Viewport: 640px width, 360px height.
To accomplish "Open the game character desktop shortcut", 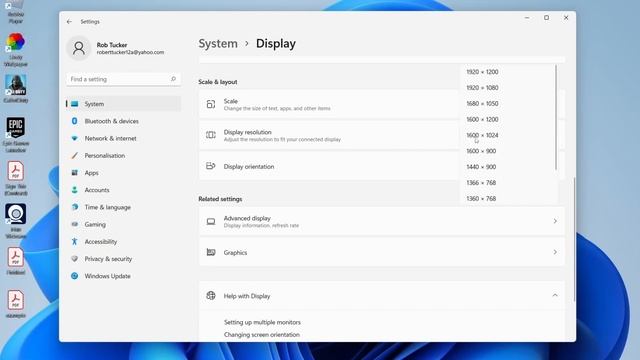I will [16, 89].
